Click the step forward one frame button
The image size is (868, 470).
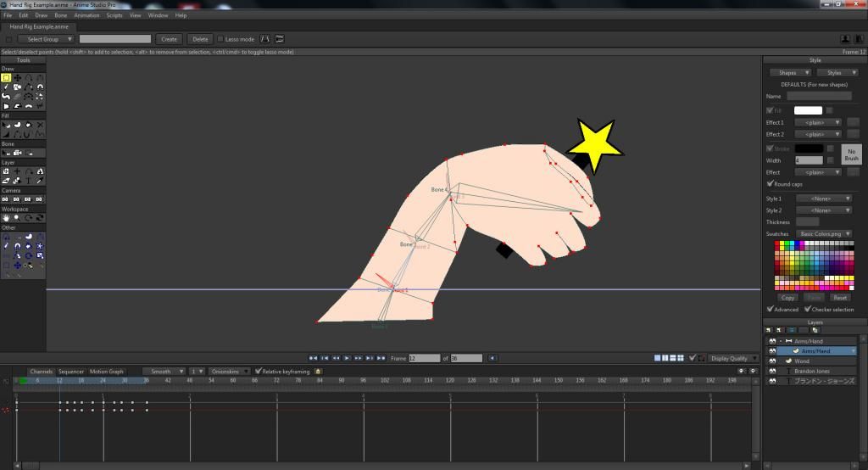pyautogui.click(x=358, y=358)
